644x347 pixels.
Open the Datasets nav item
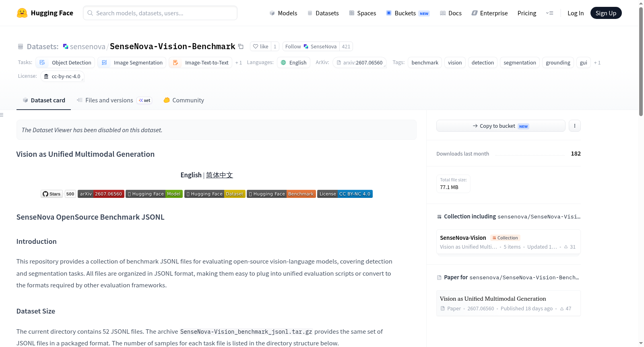tap(323, 13)
